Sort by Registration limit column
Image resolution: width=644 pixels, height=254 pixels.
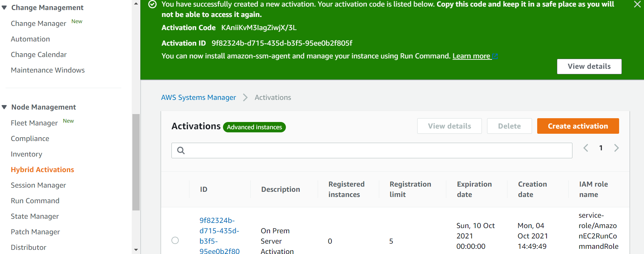click(x=410, y=189)
